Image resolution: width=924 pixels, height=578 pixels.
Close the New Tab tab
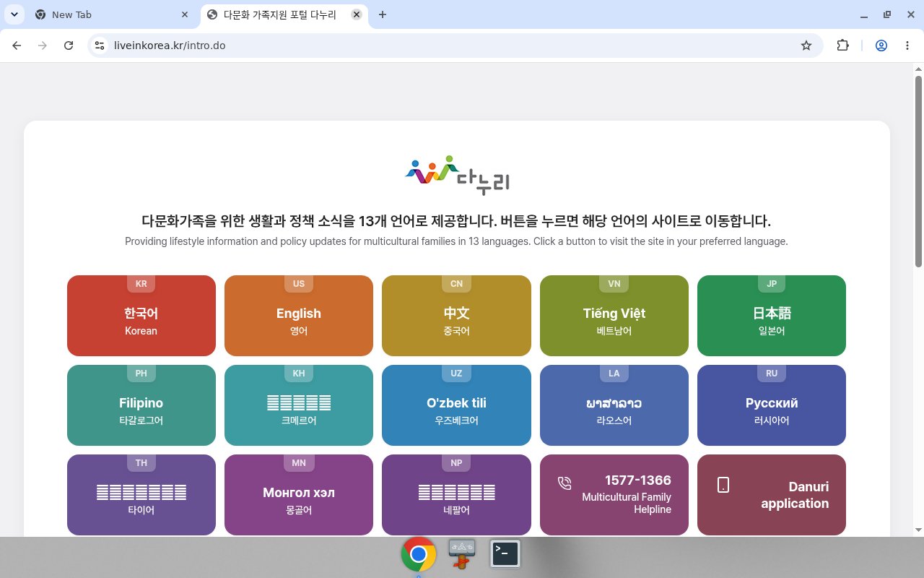coord(185,14)
